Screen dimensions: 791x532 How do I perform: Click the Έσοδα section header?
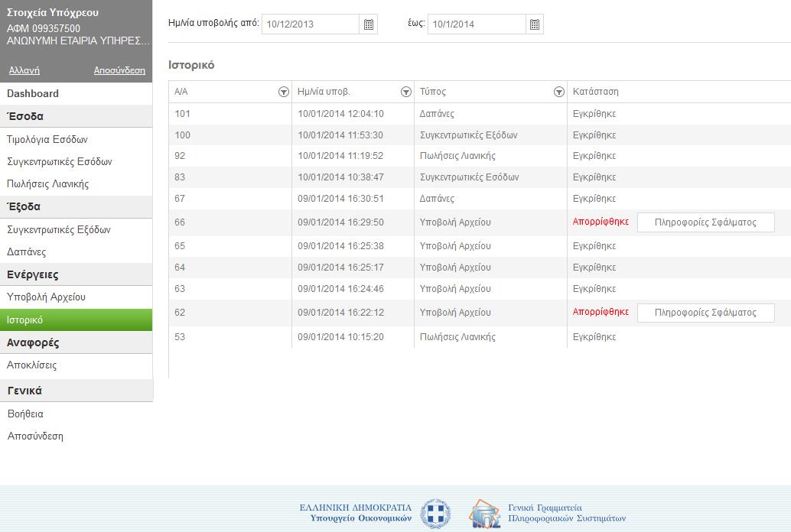point(76,116)
